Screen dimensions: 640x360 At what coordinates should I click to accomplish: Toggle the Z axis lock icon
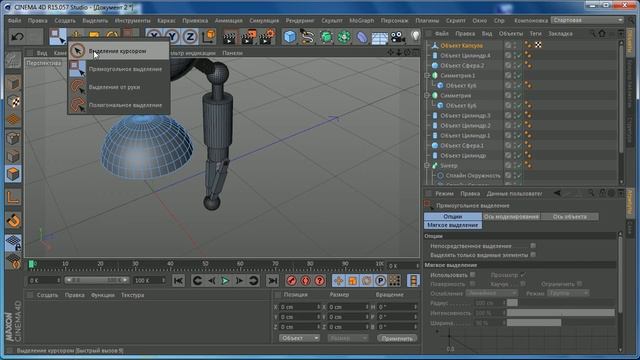coord(190,37)
